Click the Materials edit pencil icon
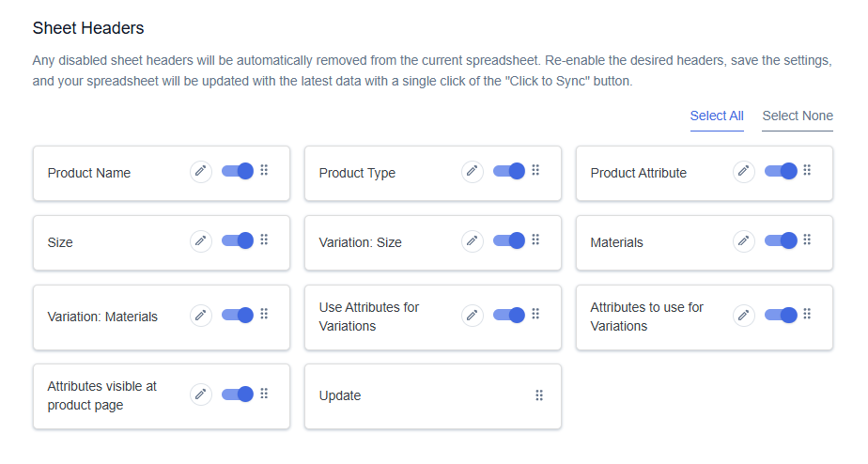868x464 pixels. 743,241
